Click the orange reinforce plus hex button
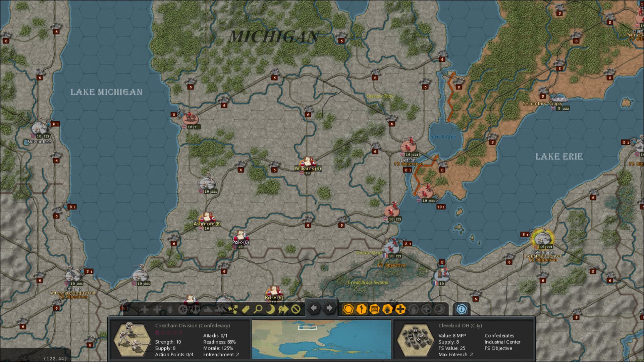 400,309
